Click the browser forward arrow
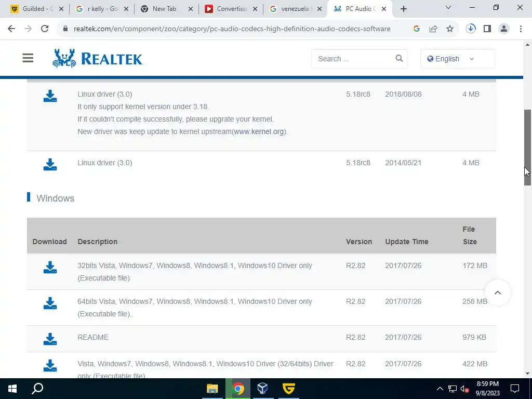 tap(28, 29)
